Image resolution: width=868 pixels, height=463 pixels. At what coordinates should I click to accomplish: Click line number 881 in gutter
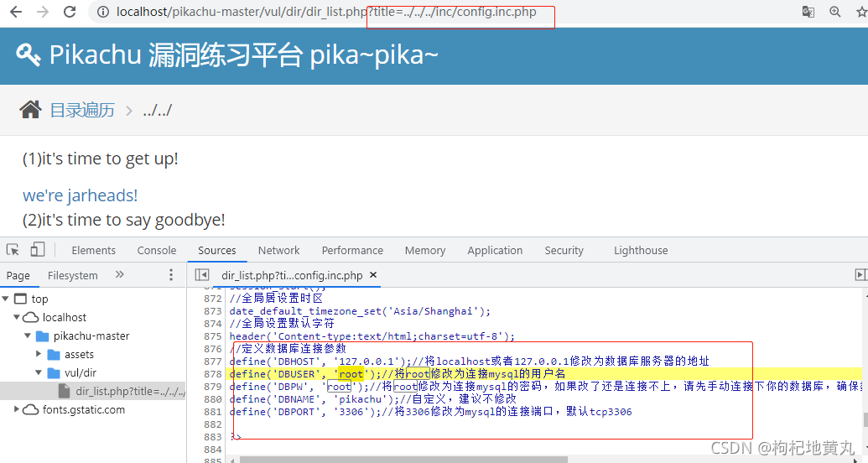pos(212,412)
